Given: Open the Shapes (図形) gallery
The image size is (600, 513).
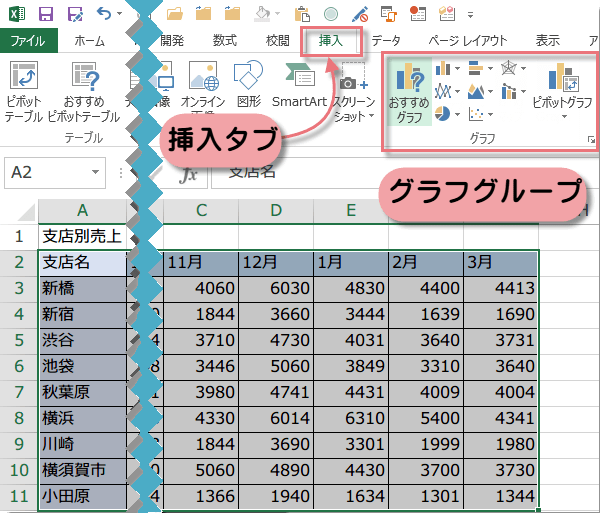Looking at the screenshot, I should (247, 83).
